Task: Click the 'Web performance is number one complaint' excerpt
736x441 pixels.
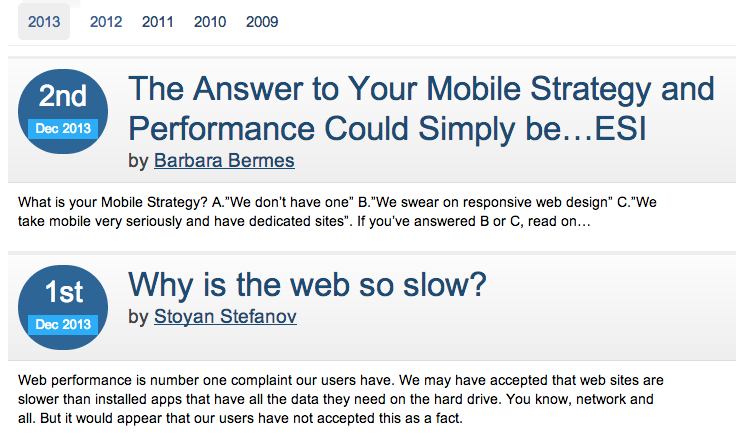Action: point(341,399)
